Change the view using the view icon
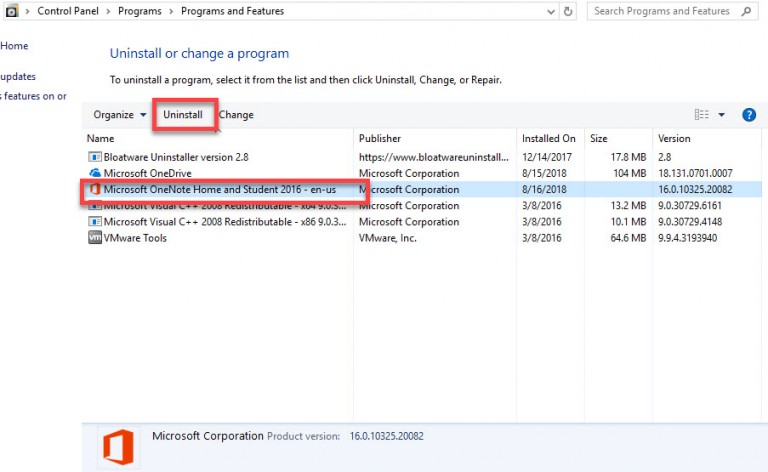This screenshot has width=768, height=472. [x=701, y=115]
